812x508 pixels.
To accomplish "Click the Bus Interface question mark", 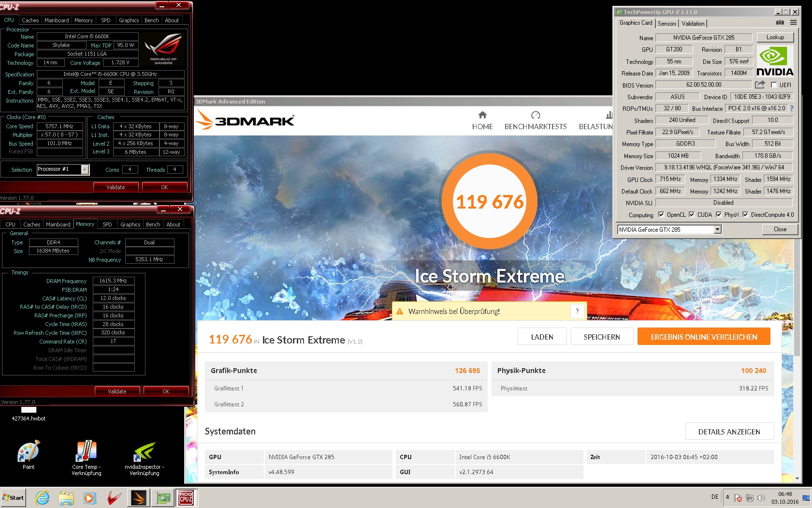I will point(792,108).
